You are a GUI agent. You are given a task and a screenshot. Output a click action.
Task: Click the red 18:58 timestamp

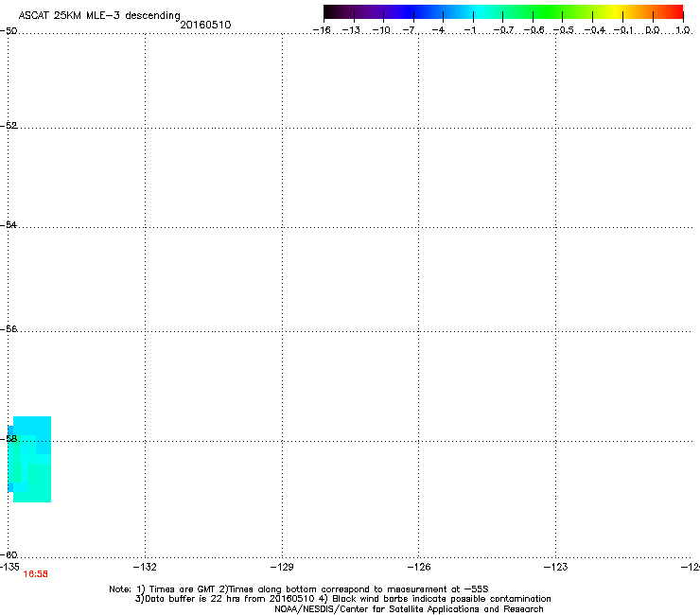pos(35,574)
